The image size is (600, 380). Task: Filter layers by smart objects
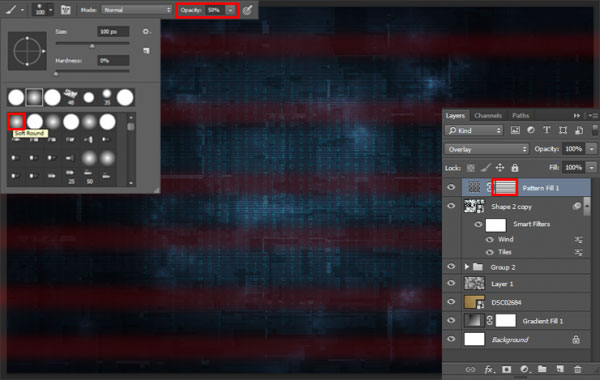pos(579,130)
